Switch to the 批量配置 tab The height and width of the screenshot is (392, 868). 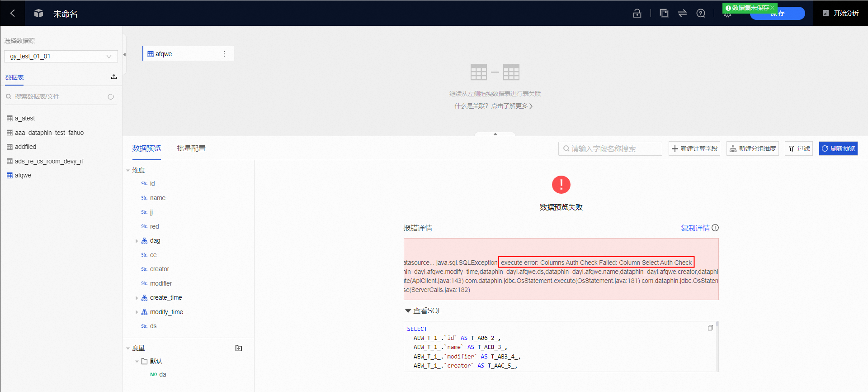[191, 148]
